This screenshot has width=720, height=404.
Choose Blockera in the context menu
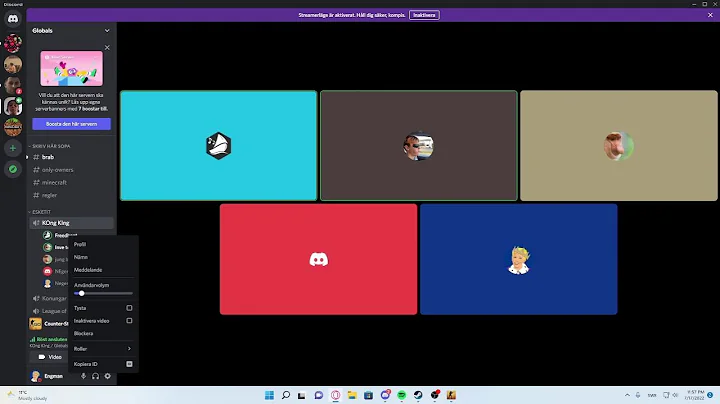[x=103, y=333]
